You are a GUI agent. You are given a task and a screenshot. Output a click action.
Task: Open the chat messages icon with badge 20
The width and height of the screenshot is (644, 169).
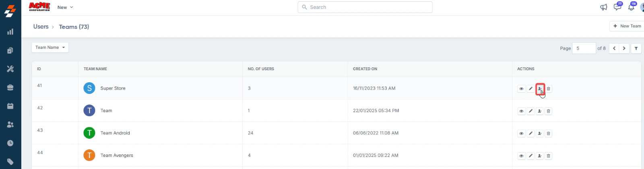click(x=617, y=6)
